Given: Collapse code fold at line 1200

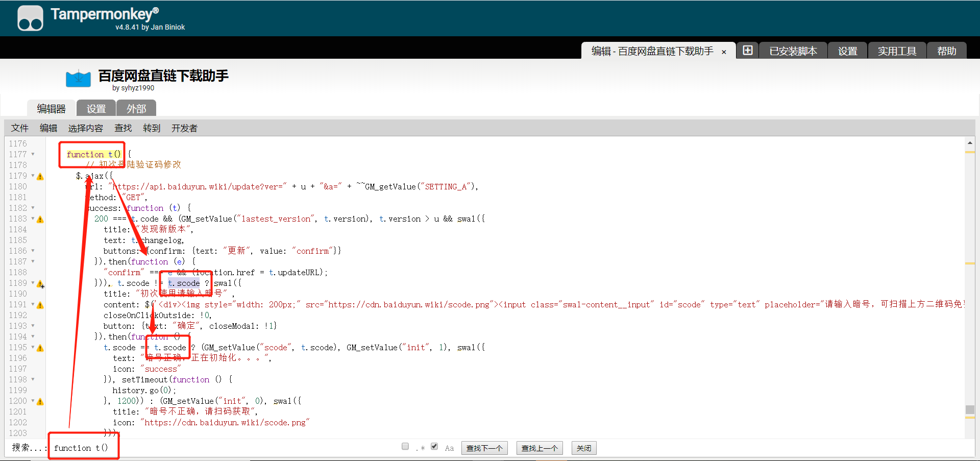Looking at the screenshot, I should (33, 401).
